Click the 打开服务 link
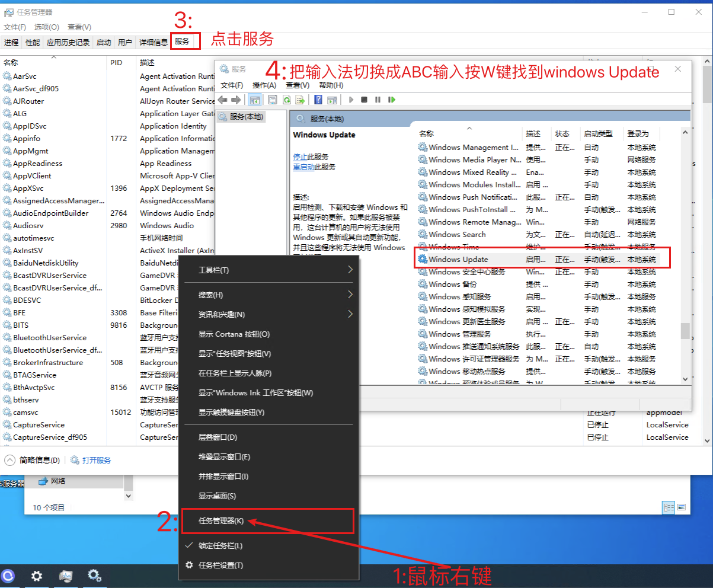The image size is (713, 588). tap(96, 460)
